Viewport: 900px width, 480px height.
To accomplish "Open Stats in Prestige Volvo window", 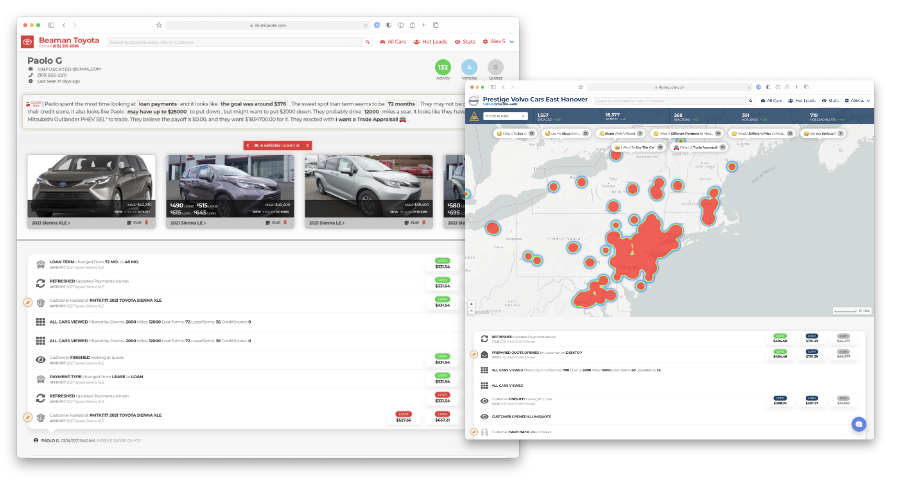I will (830, 100).
